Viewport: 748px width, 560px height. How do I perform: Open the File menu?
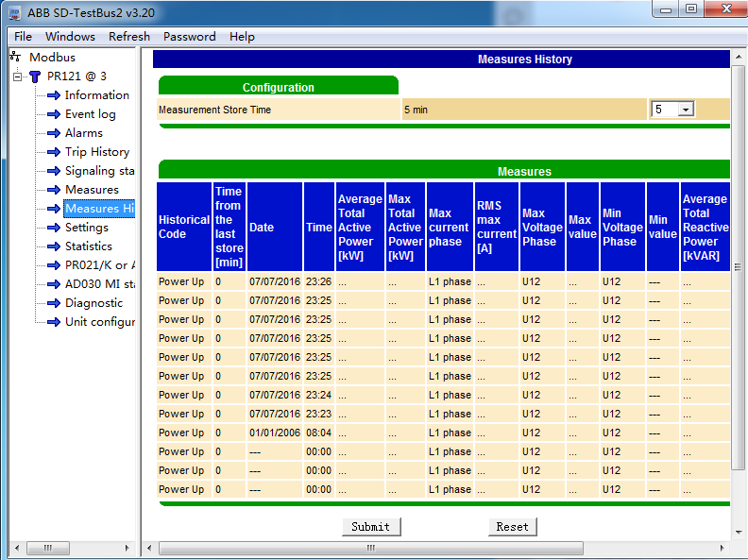coord(23,37)
